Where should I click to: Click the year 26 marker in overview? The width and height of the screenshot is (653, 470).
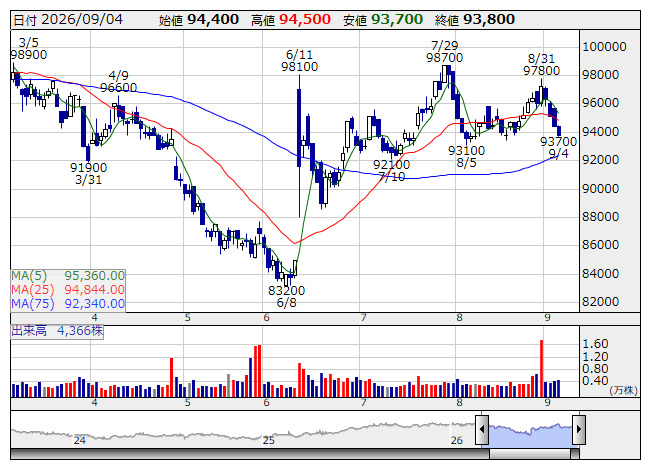tap(456, 440)
